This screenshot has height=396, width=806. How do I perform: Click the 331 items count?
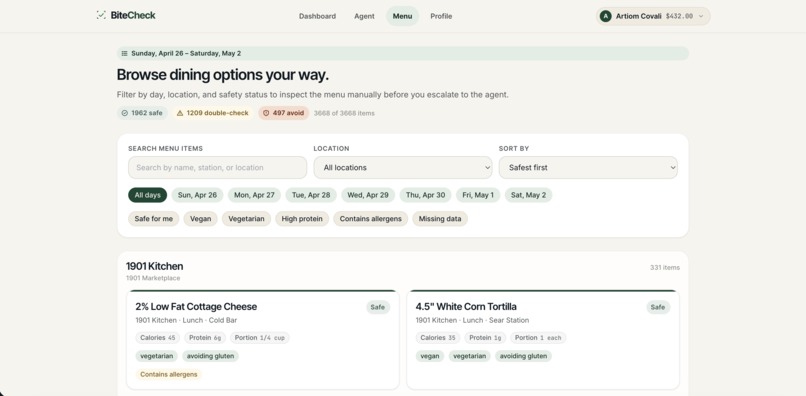[x=665, y=267]
